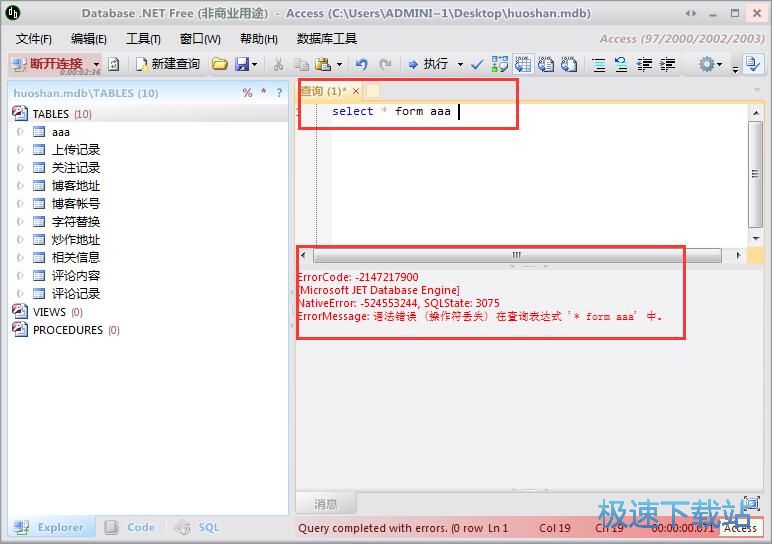
Task: Click the query plan diagram icon
Action: coord(499,64)
